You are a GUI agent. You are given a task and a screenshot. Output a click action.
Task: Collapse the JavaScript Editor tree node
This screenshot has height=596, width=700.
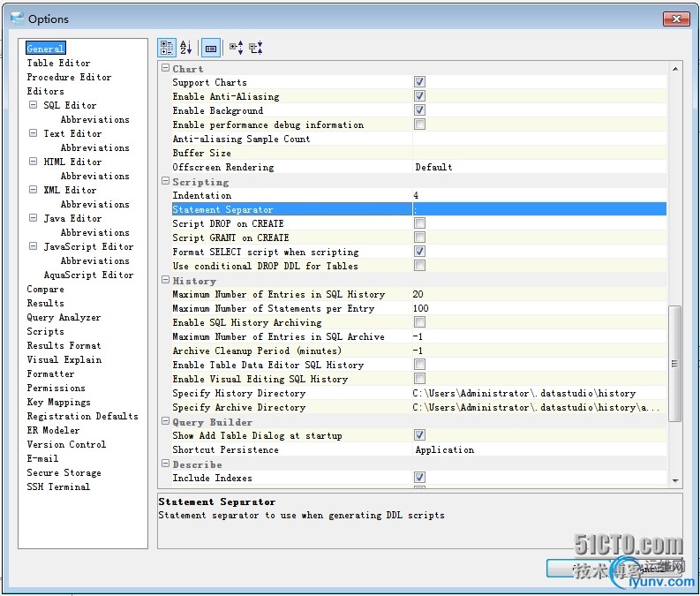pos(33,246)
